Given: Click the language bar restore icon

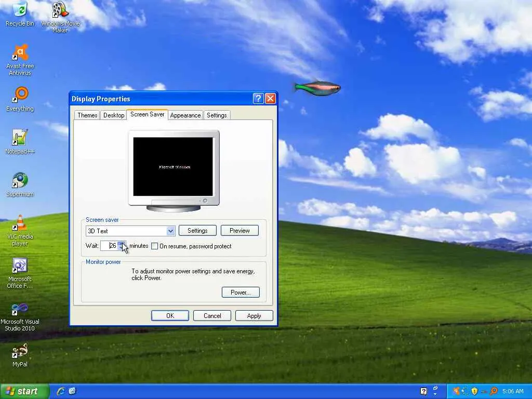Looking at the screenshot, I should [435, 388].
